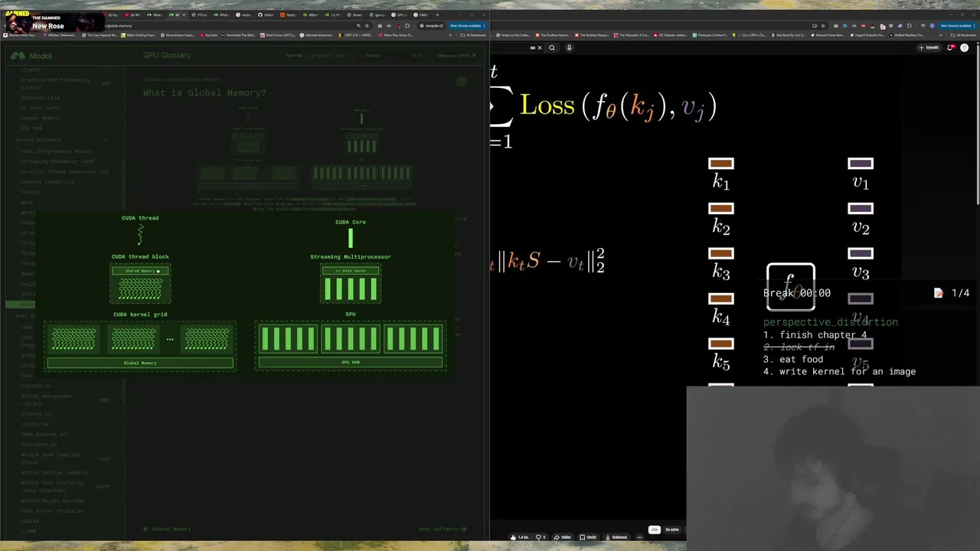The width and height of the screenshot is (980, 551).
Task: Bookmark this page with the star icon, left window
Action: tap(367, 25)
